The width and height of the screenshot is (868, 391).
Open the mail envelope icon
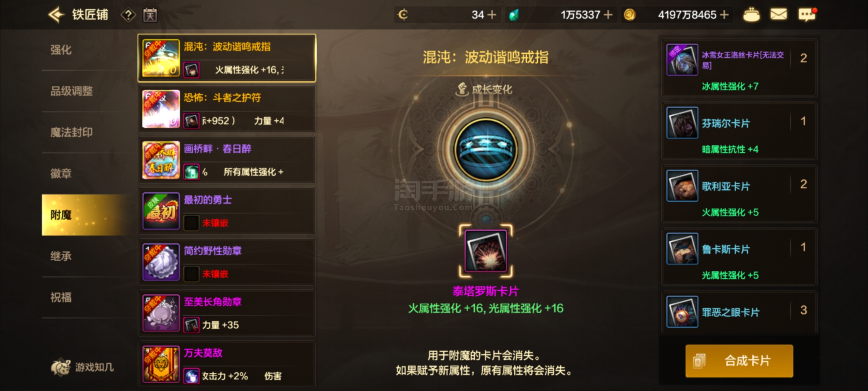click(778, 15)
